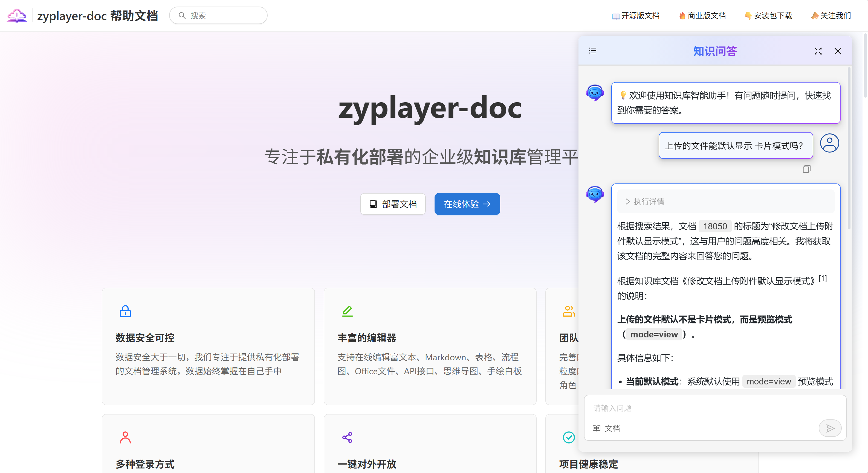Screen dimensions: 868x473
Task: Expand the 执行详情 section
Action: 725,201
